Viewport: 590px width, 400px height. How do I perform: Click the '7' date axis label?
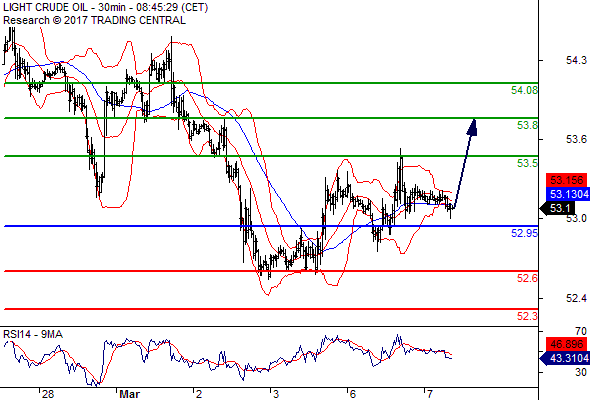pyautogui.click(x=430, y=394)
